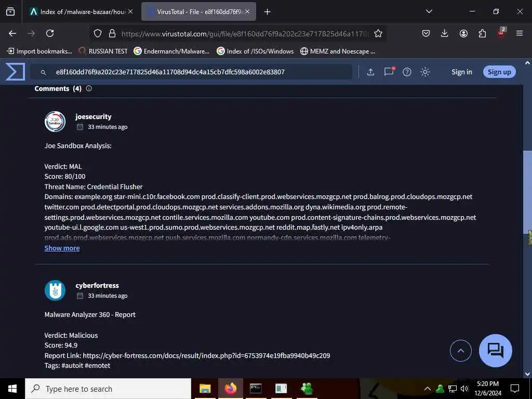Open Index of /ISOs/Windows bookmark

[x=255, y=51]
